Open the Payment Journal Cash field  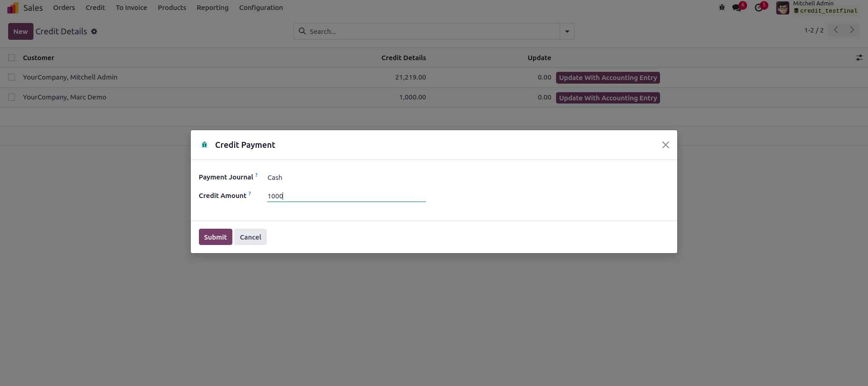point(346,178)
